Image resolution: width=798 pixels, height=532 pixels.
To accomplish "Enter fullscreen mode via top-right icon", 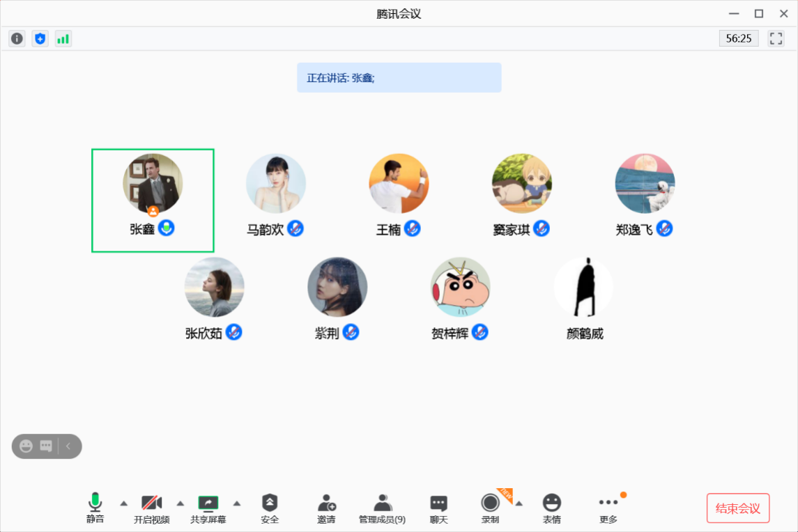I will click(775, 38).
